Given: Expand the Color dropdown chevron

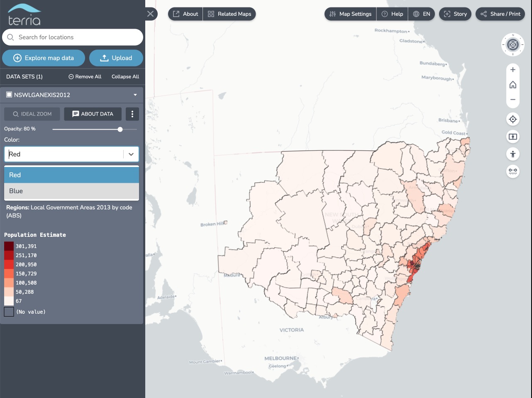Looking at the screenshot, I should click(x=131, y=154).
